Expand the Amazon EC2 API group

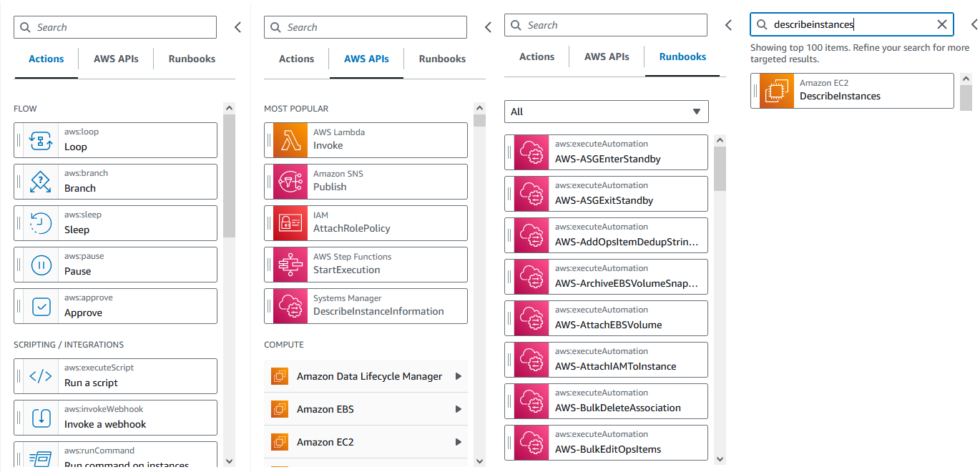(x=366, y=442)
